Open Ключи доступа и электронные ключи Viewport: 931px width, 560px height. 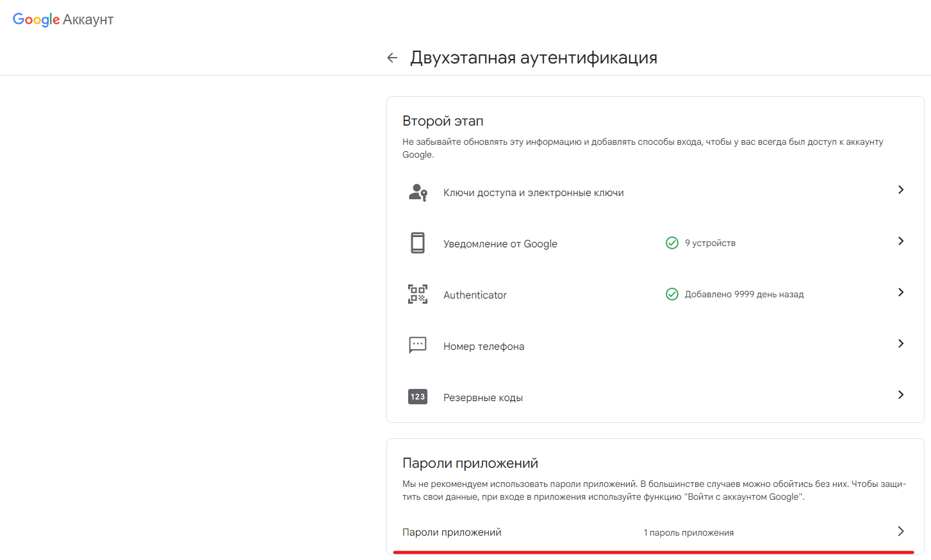point(655,192)
